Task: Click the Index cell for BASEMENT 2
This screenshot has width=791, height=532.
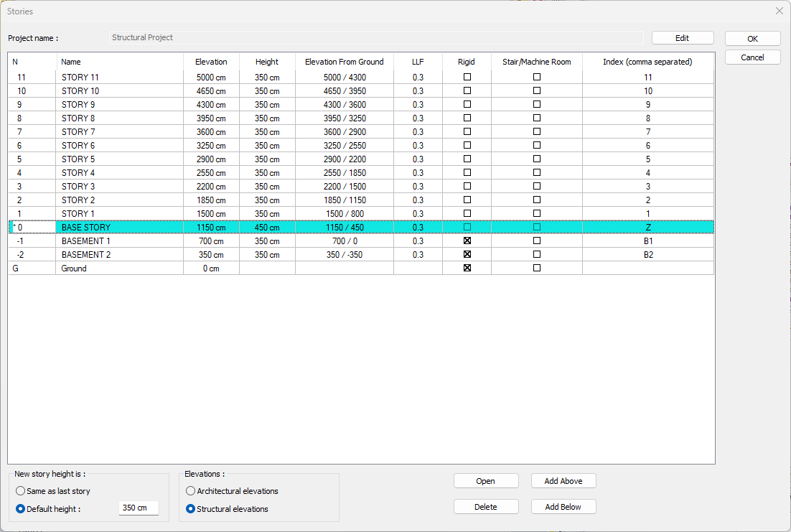Action: (x=647, y=255)
